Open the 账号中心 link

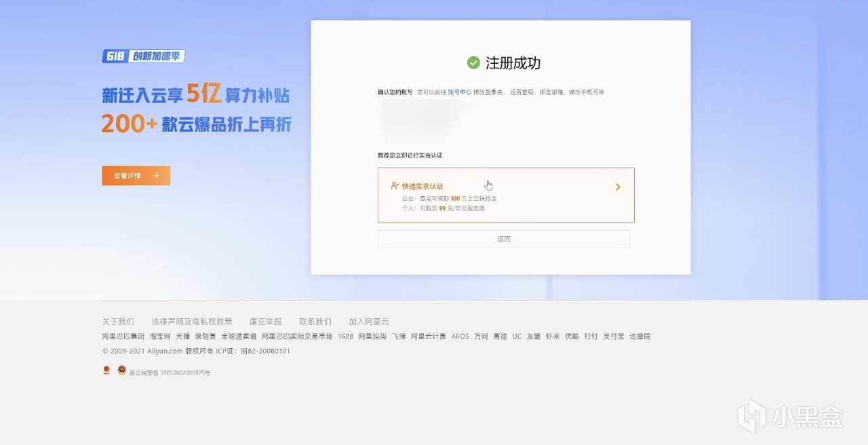coord(459,92)
